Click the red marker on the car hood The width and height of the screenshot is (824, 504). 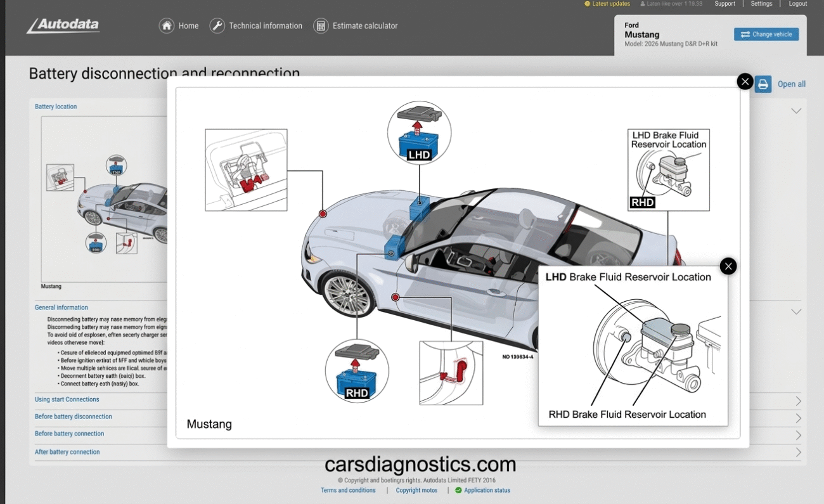click(323, 214)
